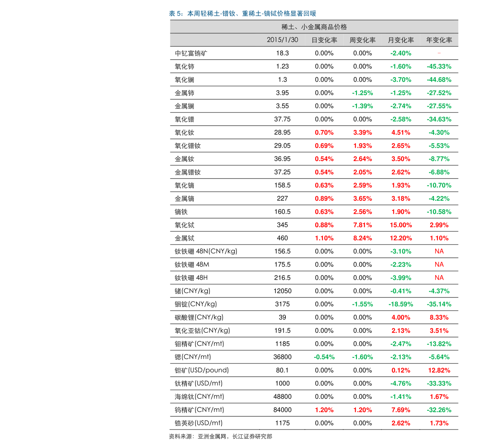Click the 2015/1/30 column header
489x448 pixels.
pos(282,40)
